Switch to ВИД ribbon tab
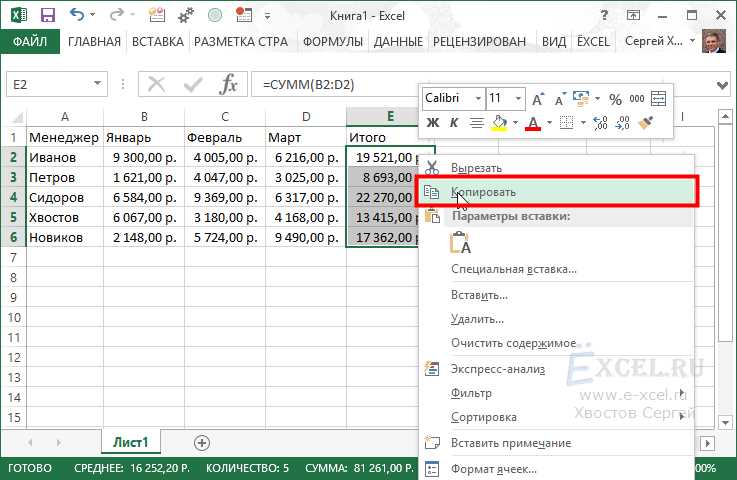 click(554, 42)
